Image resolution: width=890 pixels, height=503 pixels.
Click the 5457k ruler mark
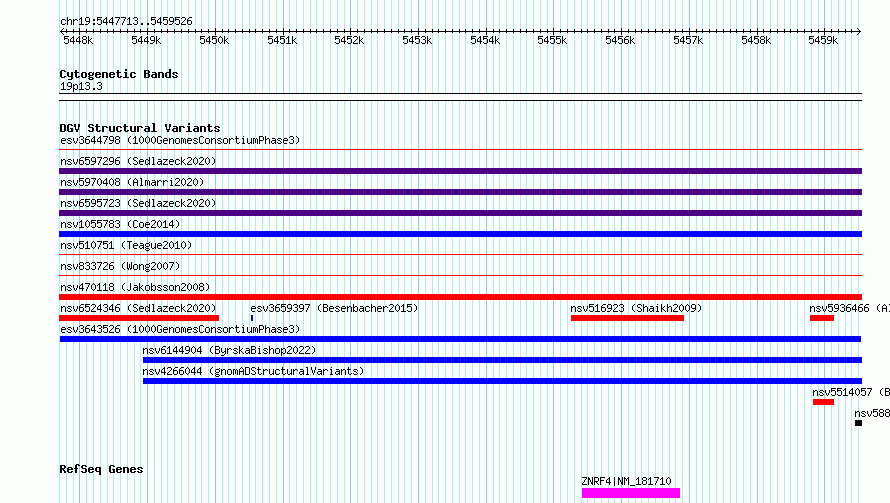[x=688, y=40]
